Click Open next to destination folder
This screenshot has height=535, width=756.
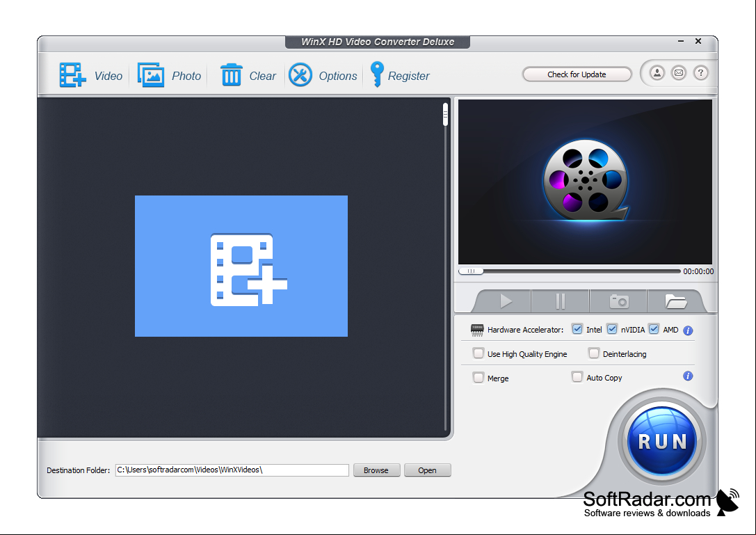tap(427, 470)
